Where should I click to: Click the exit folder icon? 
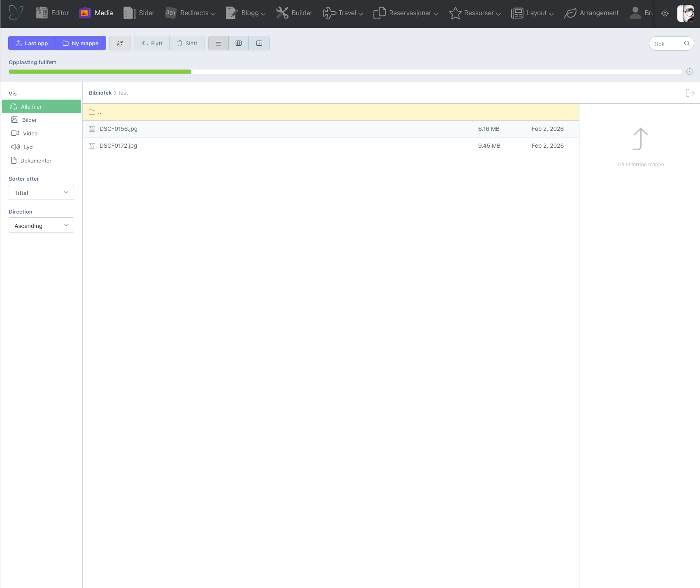[x=690, y=93]
